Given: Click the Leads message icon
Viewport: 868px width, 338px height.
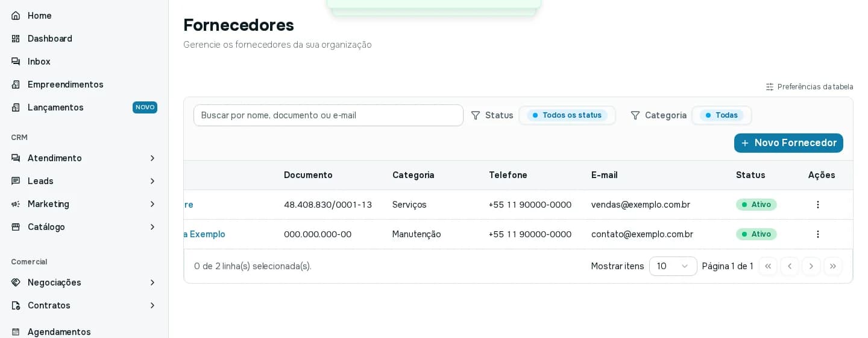Looking at the screenshot, I should (x=16, y=181).
